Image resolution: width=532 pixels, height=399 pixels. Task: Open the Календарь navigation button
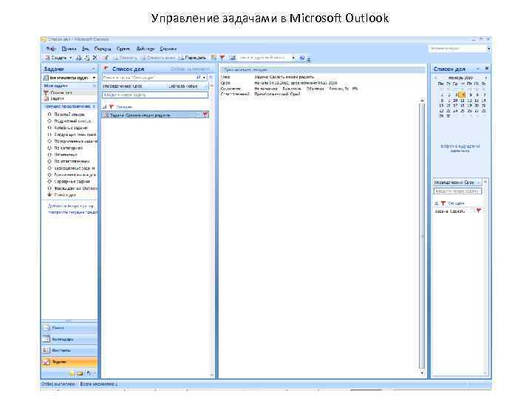click(x=69, y=339)
